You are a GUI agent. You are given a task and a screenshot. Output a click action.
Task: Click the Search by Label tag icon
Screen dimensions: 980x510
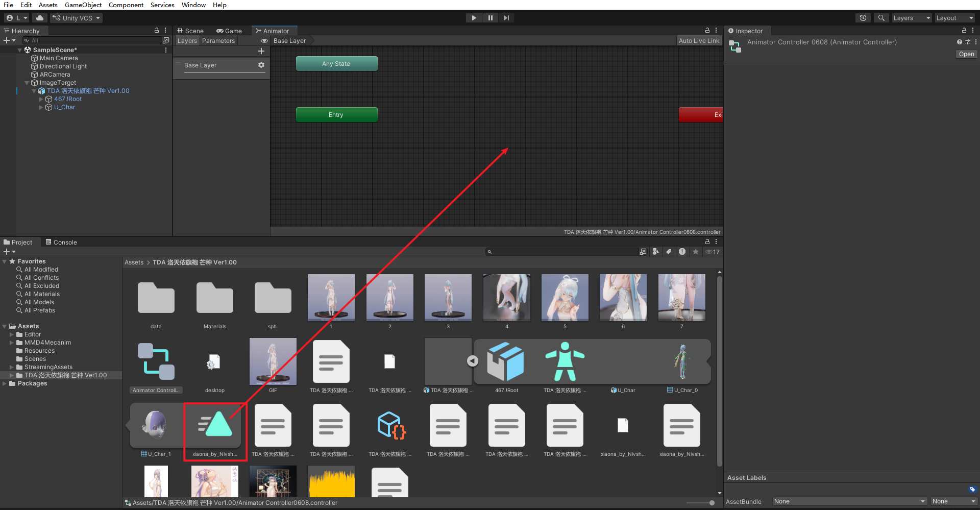click(x=669, y=252)
